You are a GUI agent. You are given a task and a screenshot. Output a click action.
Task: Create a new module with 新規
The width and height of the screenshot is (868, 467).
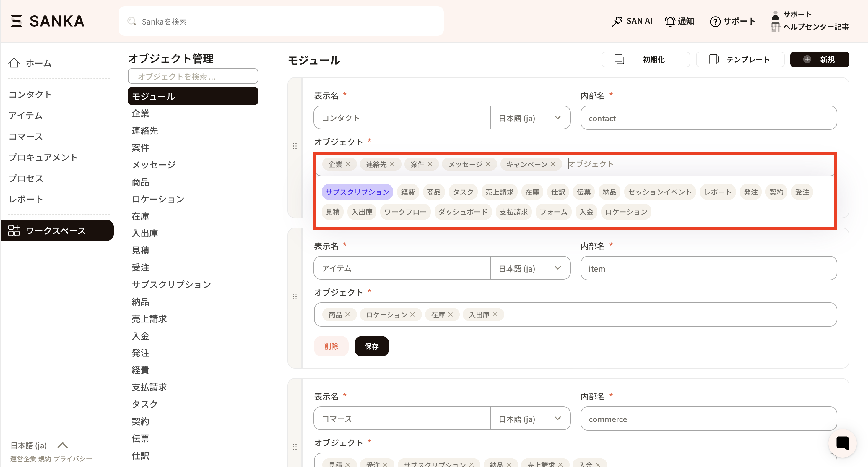tap(820, 59)
